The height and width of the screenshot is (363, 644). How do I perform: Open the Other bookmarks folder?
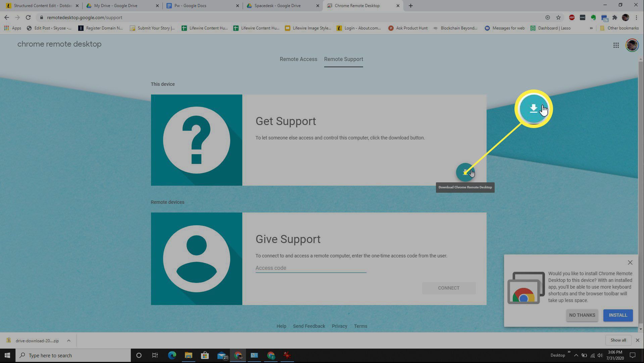[619, 28]
